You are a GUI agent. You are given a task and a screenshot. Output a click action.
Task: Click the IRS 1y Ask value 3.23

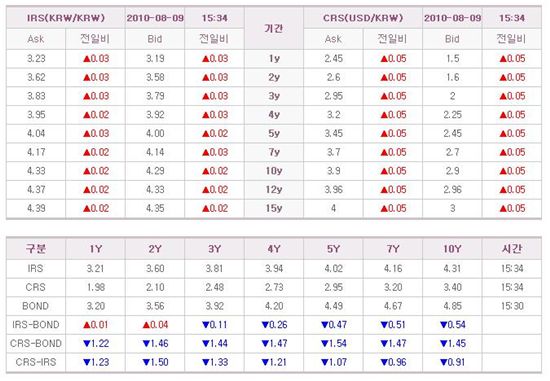click(x=36, y=58)
